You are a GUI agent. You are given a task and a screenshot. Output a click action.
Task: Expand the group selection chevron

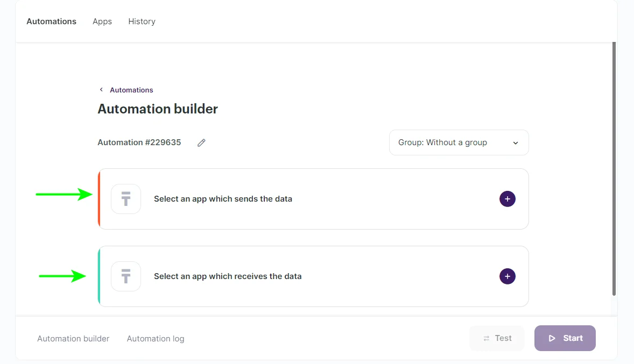point(515,142)
